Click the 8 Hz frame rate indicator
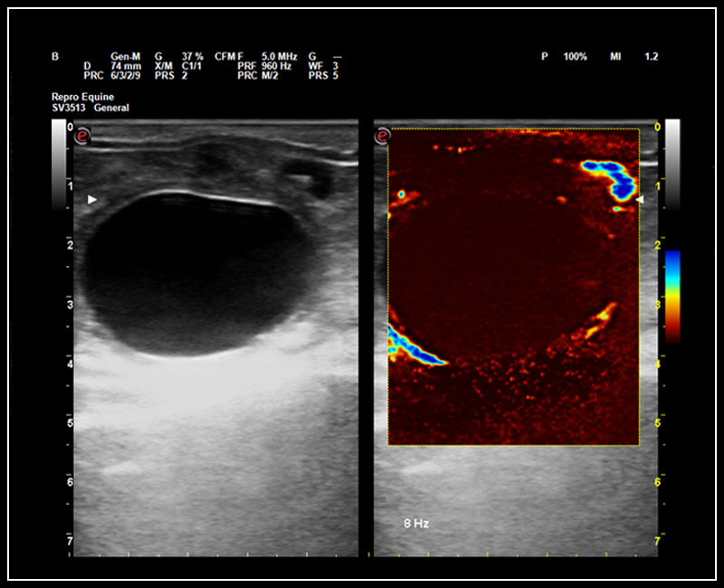 [415, 522]
